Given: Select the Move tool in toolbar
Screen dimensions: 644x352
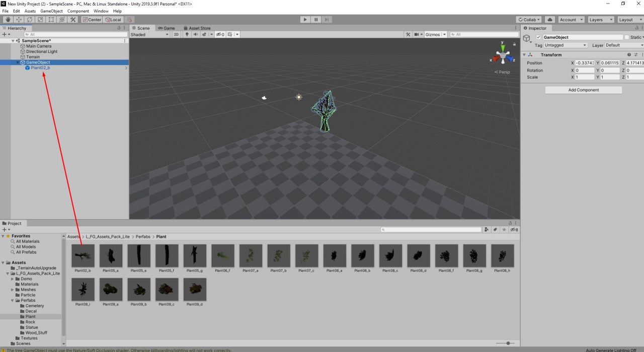Looking at the screenshot, I should [x=19, y=20].
